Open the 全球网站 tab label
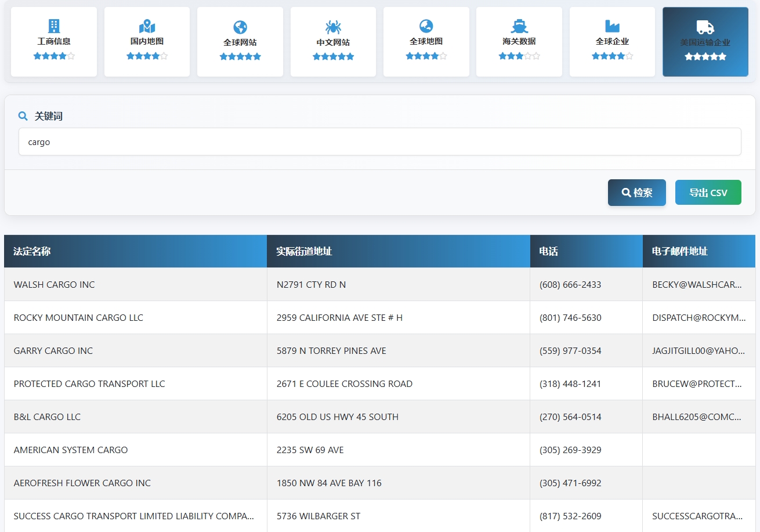The height and width of the screenshot is (532, 760). (x=240, y=42)
